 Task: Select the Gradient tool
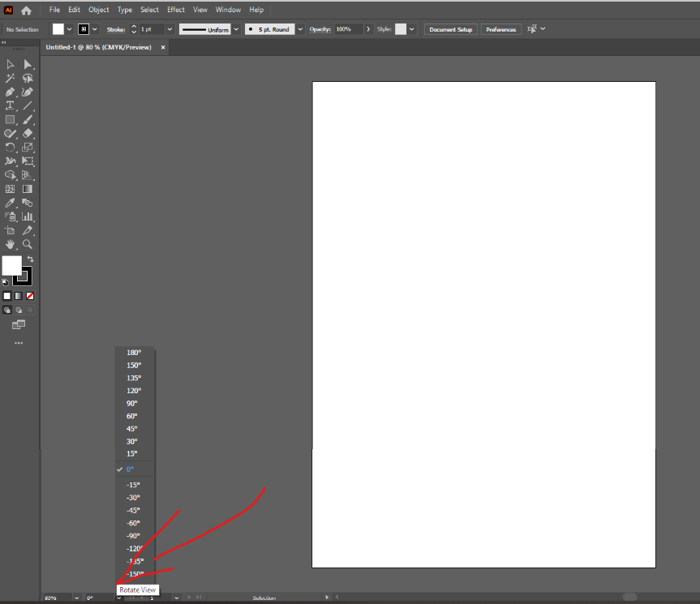28,189
